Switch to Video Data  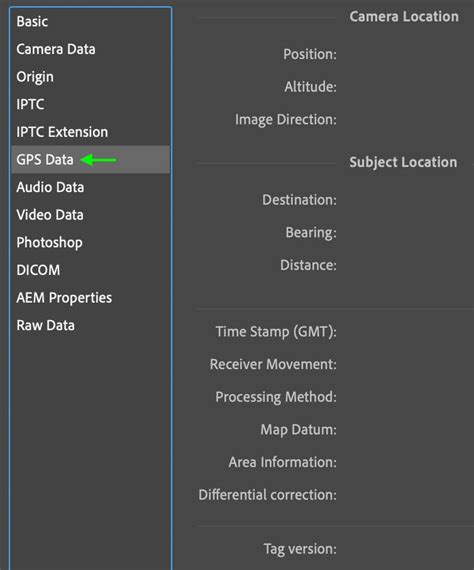[50, 215]
